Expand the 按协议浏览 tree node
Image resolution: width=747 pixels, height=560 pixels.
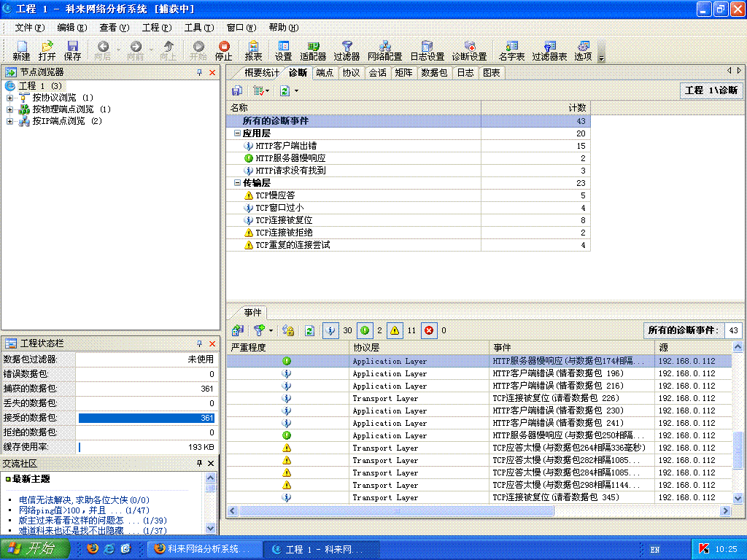pyautogui.click(x=10, y=98)
